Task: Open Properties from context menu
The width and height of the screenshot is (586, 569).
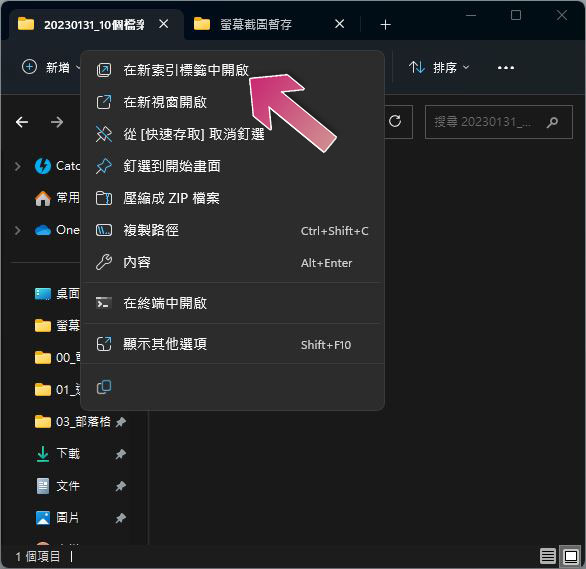Action: point(232,262)
